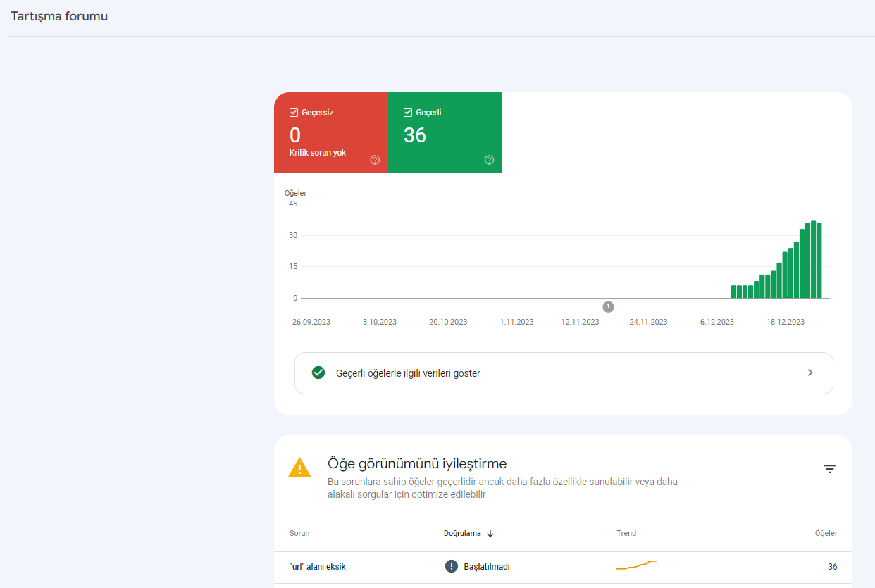Click the 'Tartışma forumu' page title
Screen dimensions: 875x588
[x=60, y=16]
